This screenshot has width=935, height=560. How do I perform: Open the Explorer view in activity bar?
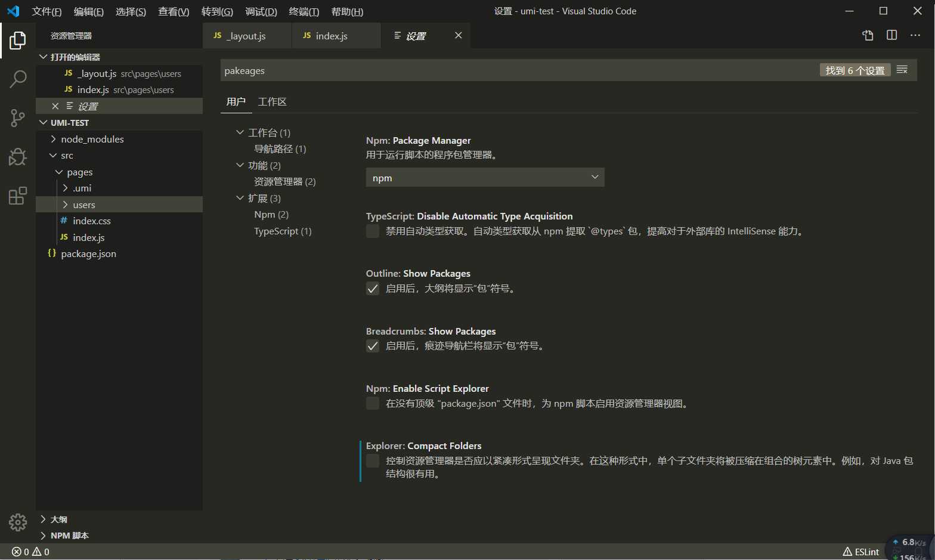tap(18, 41)
